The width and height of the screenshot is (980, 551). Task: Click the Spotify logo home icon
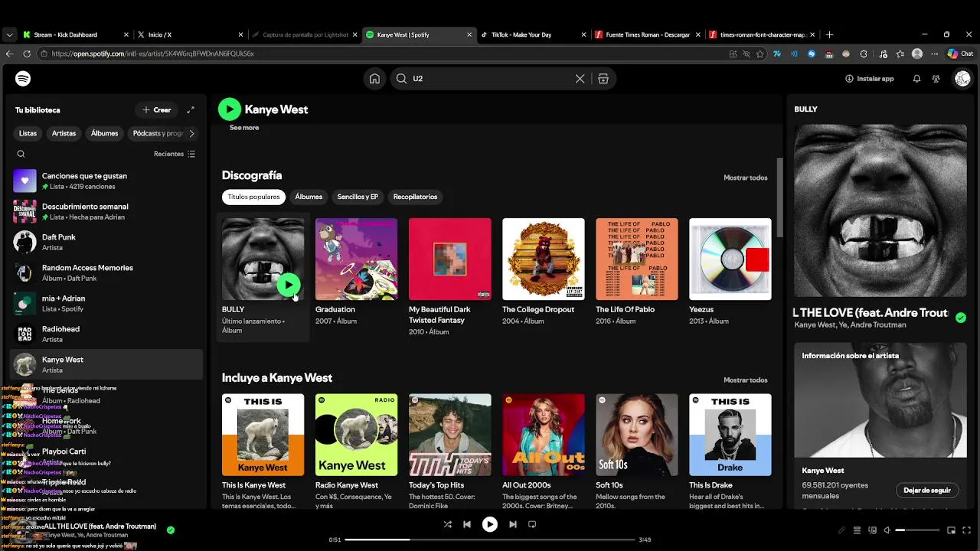click(23, 79)
